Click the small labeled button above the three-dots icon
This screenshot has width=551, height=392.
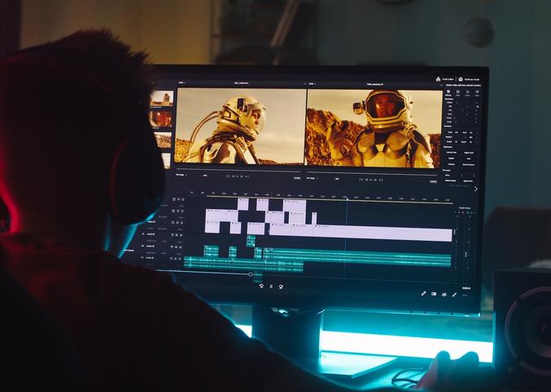tap(466, 288)
